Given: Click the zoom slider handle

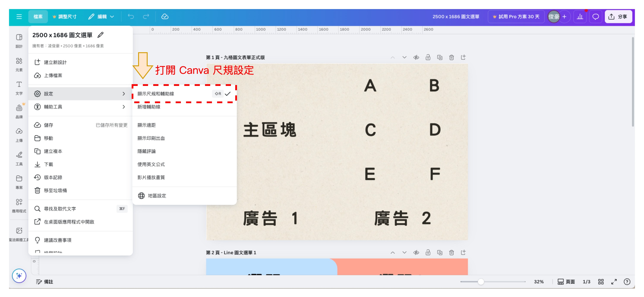Looking at the screenshot, I should [x=481, y=282].
